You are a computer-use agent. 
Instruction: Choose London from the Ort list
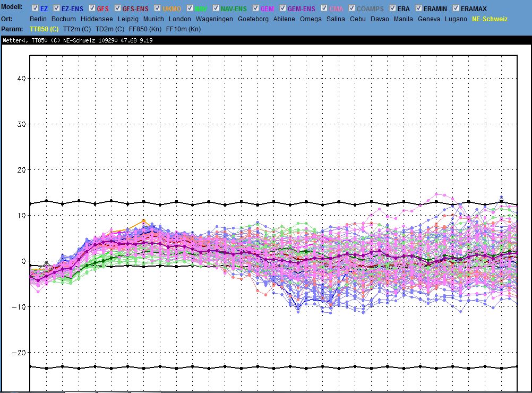click(x=179, y=19)
